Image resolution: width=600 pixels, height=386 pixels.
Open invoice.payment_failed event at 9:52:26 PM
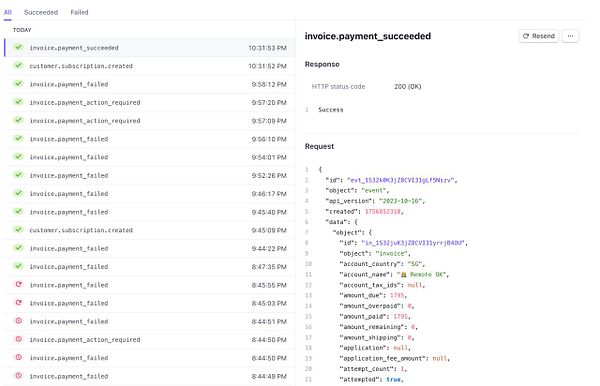(x=150, y=176)
